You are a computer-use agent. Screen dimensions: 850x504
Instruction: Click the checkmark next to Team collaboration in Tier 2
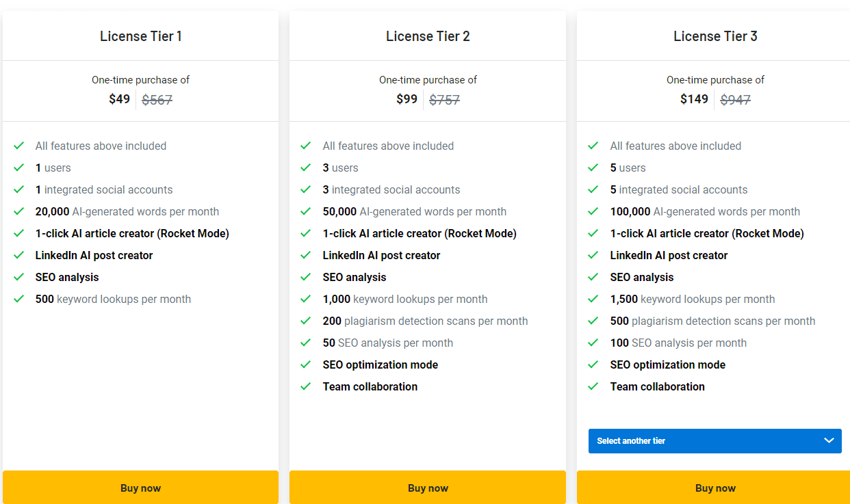coord(306,386)
